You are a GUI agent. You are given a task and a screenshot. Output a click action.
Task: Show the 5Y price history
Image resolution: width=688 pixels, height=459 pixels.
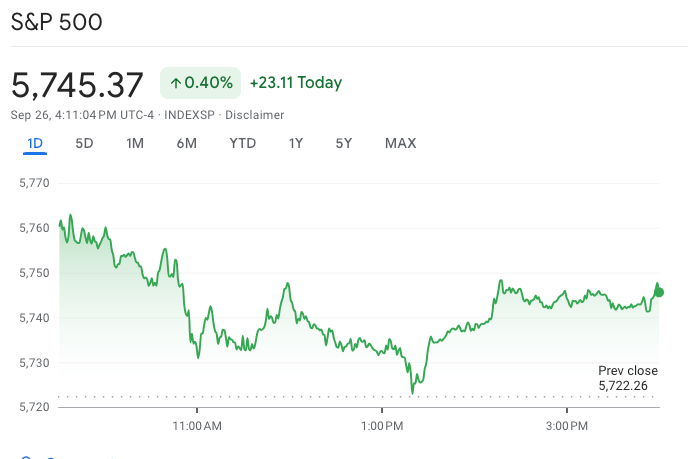344,143
